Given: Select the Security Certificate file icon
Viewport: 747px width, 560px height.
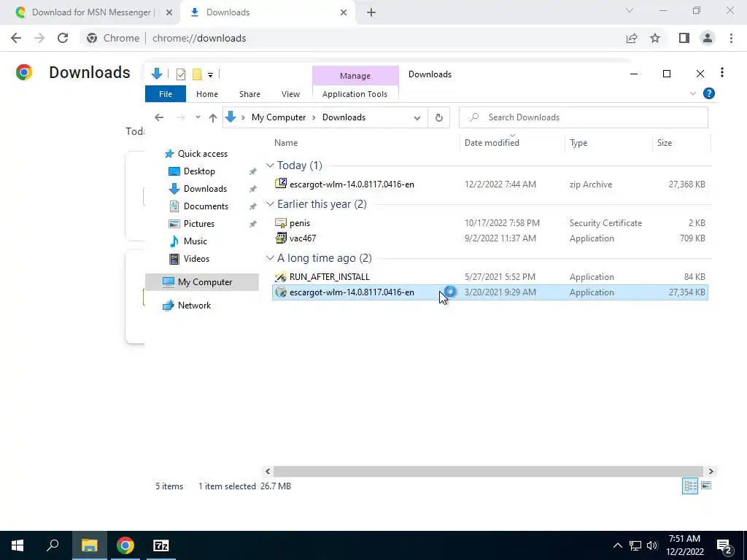Looking at the screenshot, I should pos(281,223).
